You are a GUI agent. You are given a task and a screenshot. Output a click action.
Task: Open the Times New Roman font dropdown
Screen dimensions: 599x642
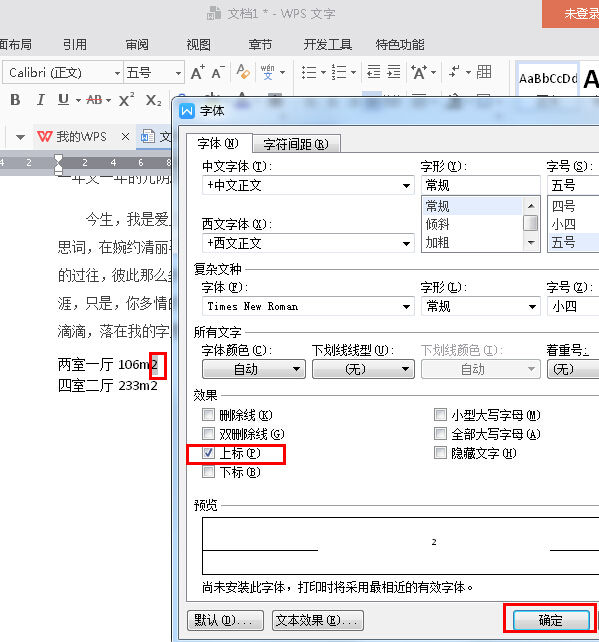pyautogui.click(x=308, y=306)
